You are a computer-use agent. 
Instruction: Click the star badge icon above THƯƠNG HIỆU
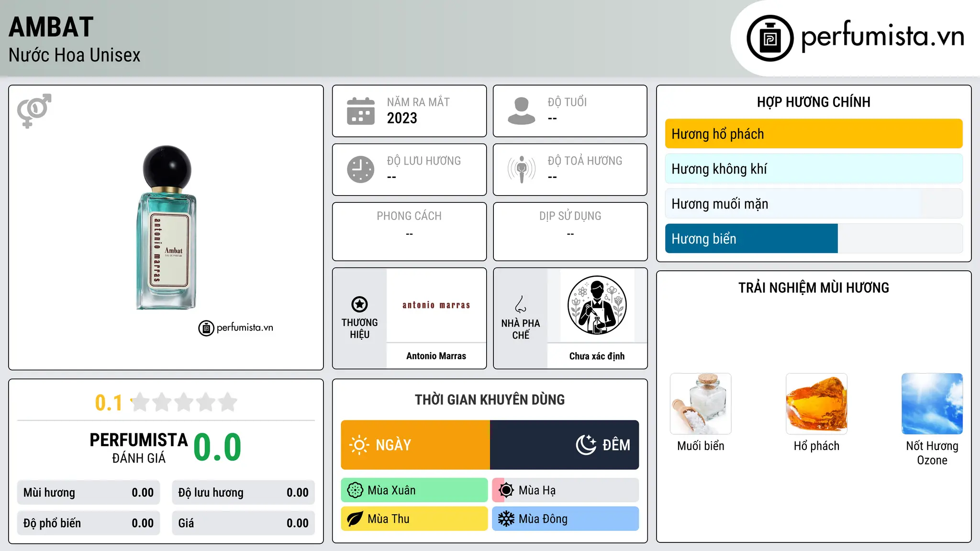pos(359,304)
